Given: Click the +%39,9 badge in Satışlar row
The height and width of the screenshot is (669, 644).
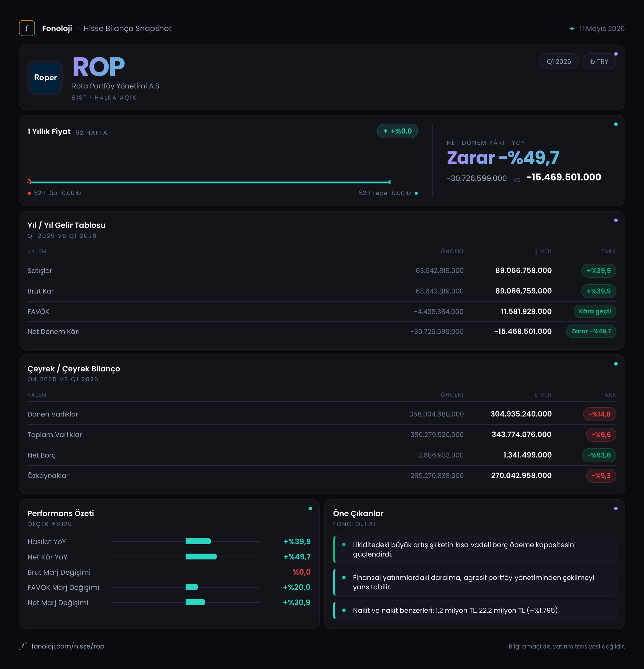Looking at the screenshot, I should [599, 271].
